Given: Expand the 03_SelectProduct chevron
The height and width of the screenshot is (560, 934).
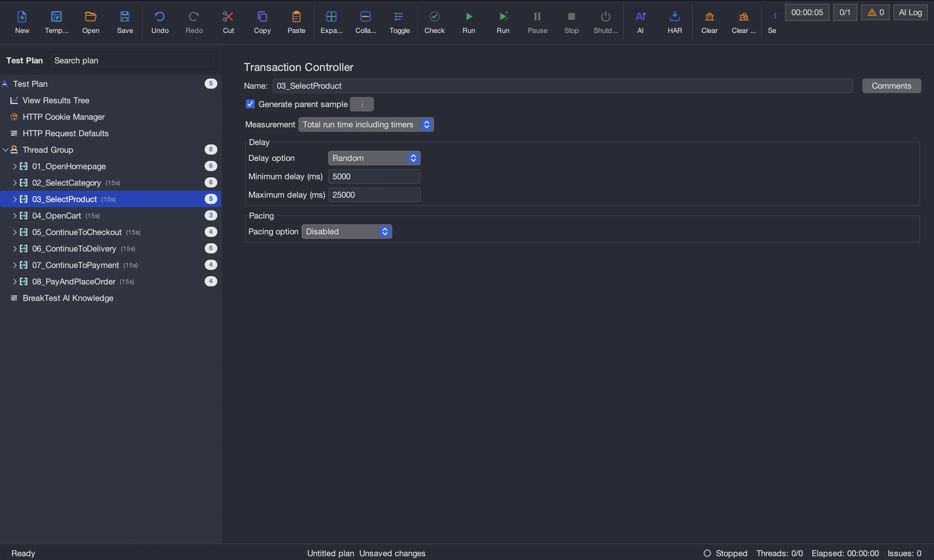Looking at the screenshot, I should point(15,199).
